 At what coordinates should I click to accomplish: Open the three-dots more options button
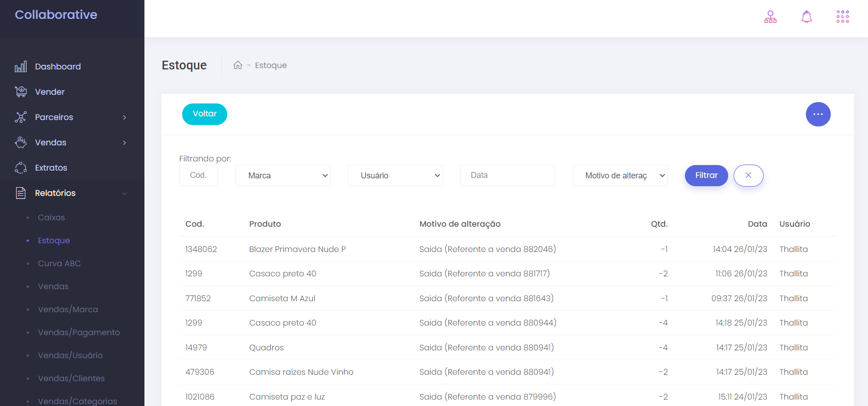click(x=818, y=114)
